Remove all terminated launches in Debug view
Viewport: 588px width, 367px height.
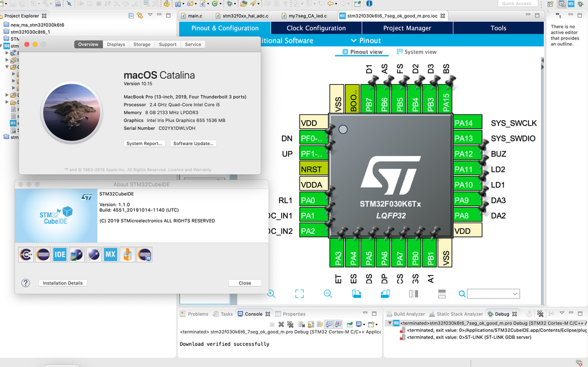point(540,314)
